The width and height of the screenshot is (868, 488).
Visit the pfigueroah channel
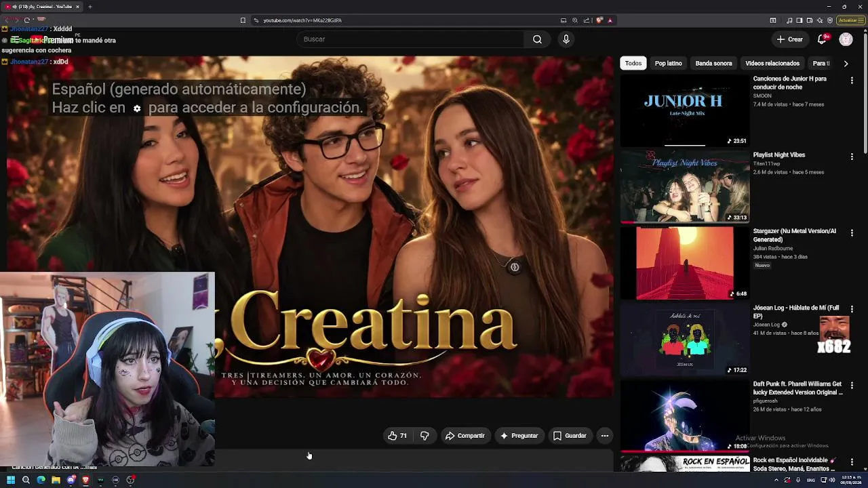tap(766, 401)
